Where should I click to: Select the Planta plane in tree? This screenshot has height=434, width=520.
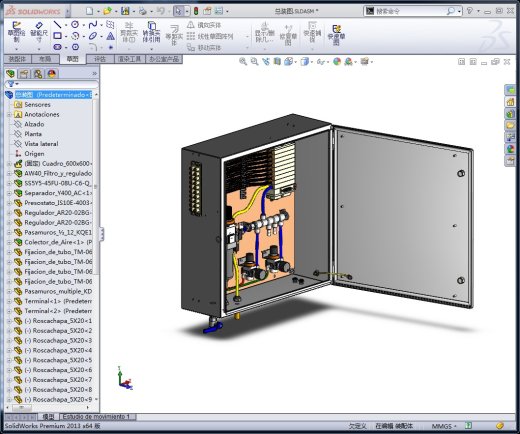tap(33, 134)
